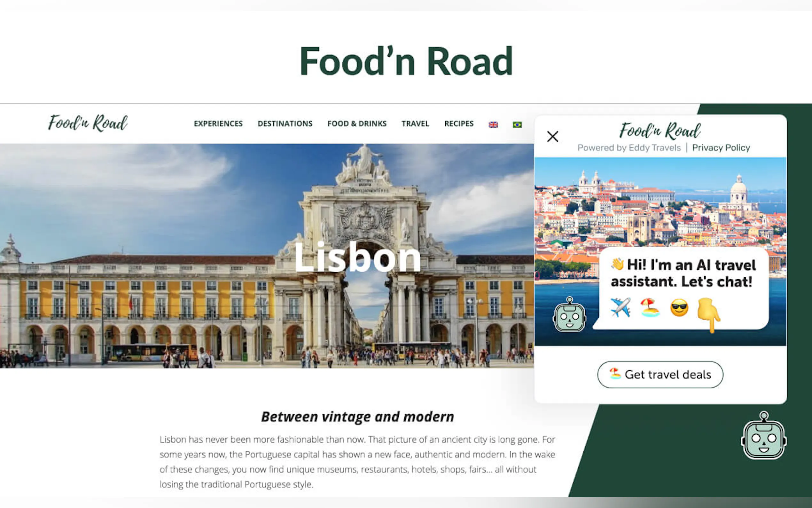Close the chat widget with the X

coord(552,136)
